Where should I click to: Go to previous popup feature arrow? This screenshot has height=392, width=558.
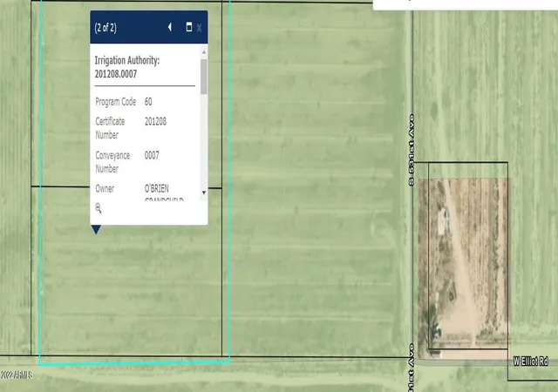coord(170,27)
